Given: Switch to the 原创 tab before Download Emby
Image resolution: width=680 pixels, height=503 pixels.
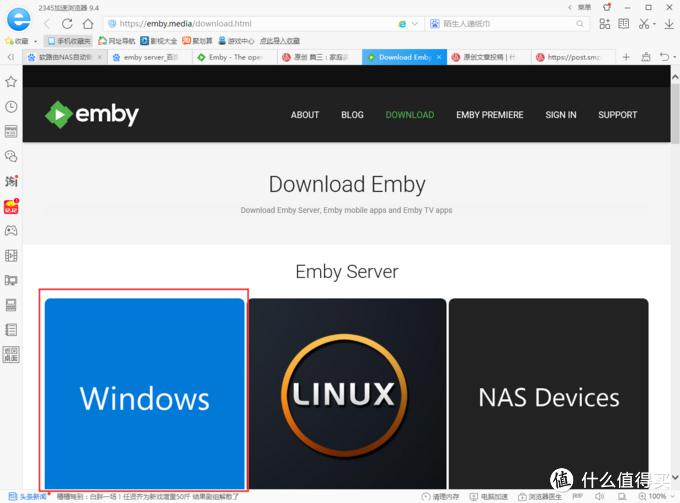Looking at the screenshot, I should point(320,57).
